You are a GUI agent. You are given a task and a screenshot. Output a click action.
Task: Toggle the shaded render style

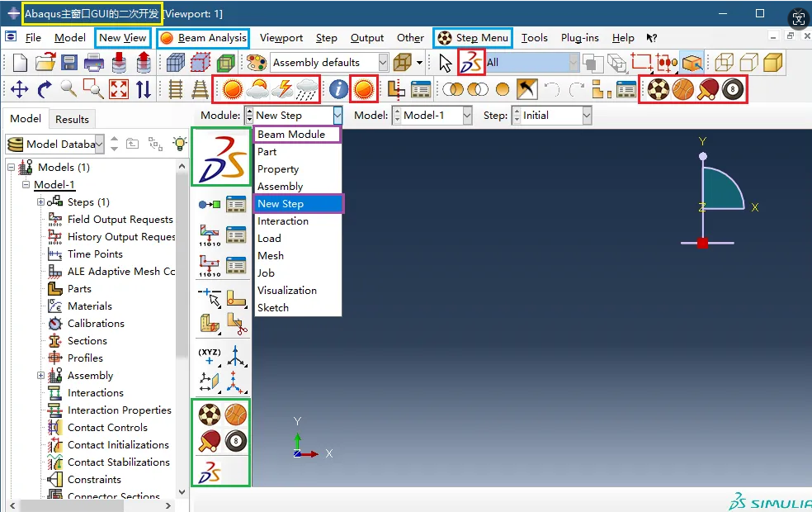pos(772,63)
